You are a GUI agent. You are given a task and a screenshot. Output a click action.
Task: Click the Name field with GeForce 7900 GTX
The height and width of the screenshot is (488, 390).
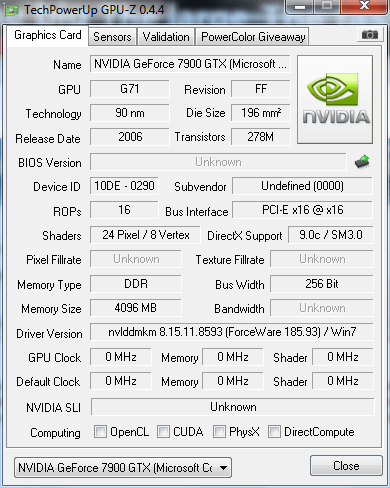[190, 64]
